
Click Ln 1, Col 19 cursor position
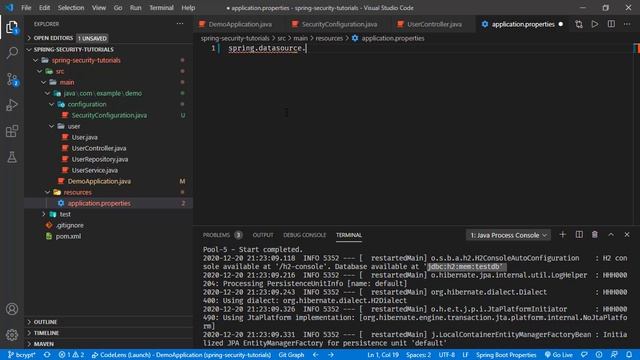382,355
